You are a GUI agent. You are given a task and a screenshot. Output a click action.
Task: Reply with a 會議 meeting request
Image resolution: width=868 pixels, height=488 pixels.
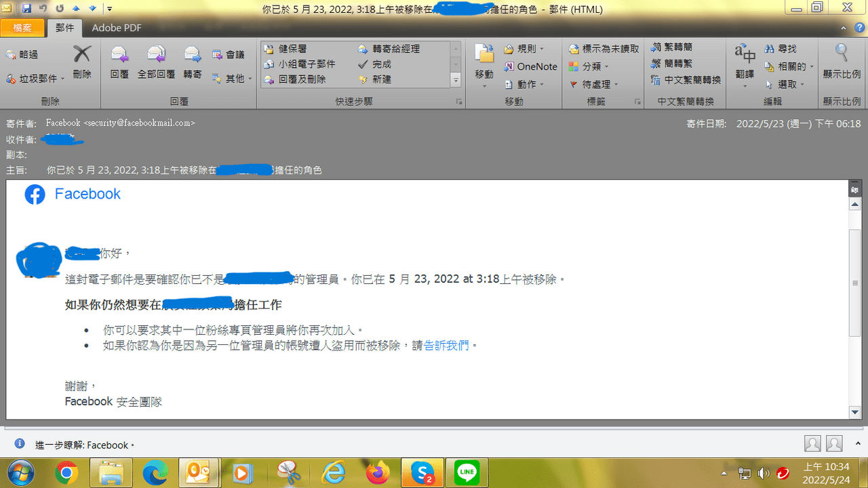click(x=229, y=55)
